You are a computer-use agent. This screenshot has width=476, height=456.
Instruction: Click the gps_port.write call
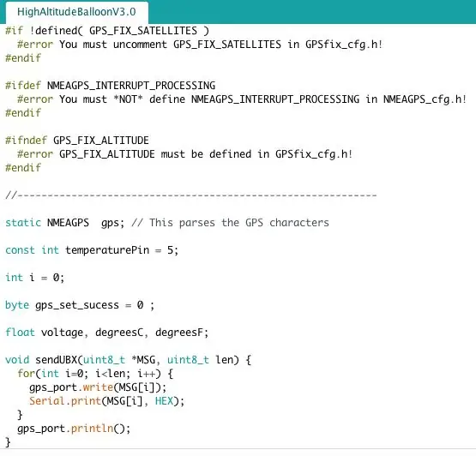[x=98, y=387]
